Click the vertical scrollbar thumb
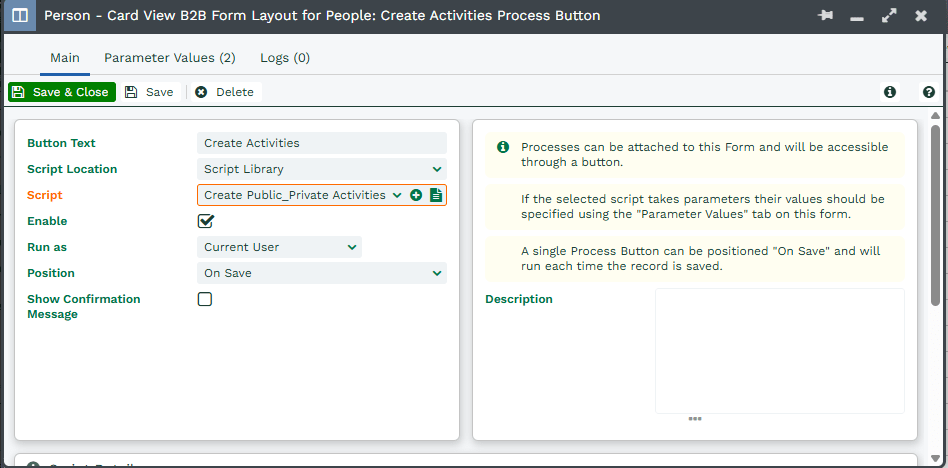This screenshot has height=468, width=948. pyautogui.click(x=935, y=215)
